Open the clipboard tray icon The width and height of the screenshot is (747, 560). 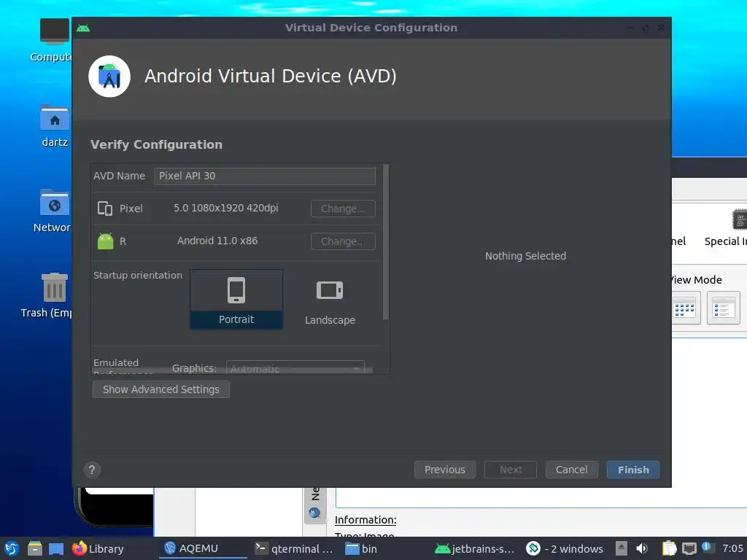pos(669,548)
